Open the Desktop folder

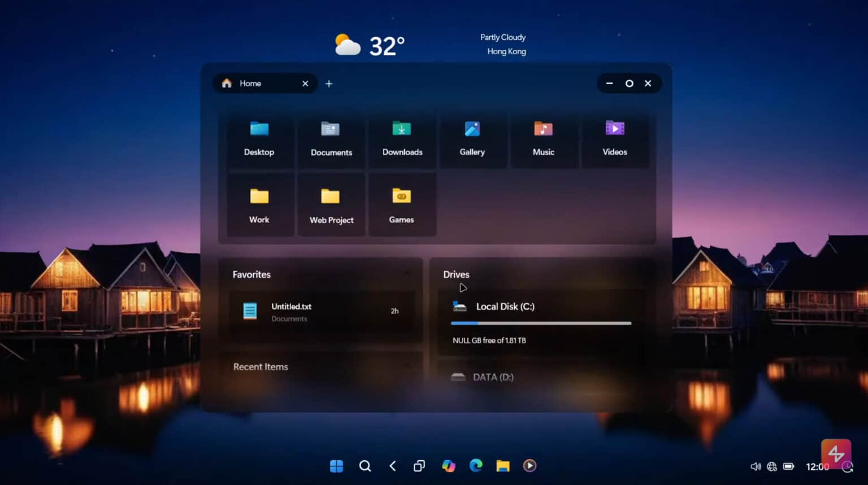(x=259, y=139)
